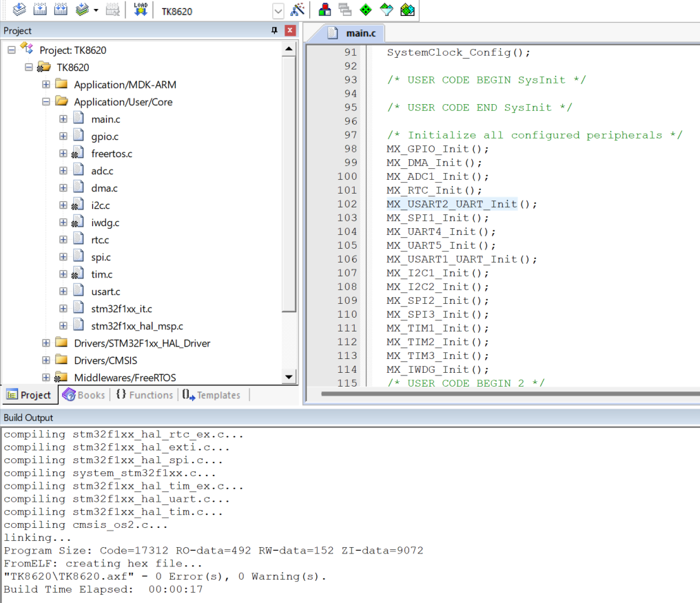Select the freertos.c file icon
This screenshot has height=603, width=700.
point(78,153)
